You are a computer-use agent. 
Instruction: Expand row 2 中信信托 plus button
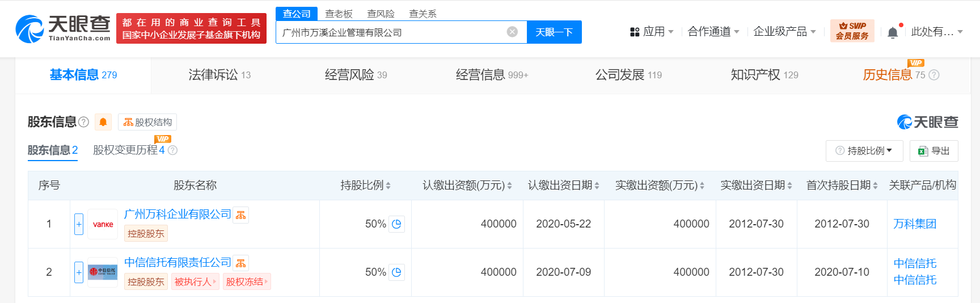(x=79, y=272)
